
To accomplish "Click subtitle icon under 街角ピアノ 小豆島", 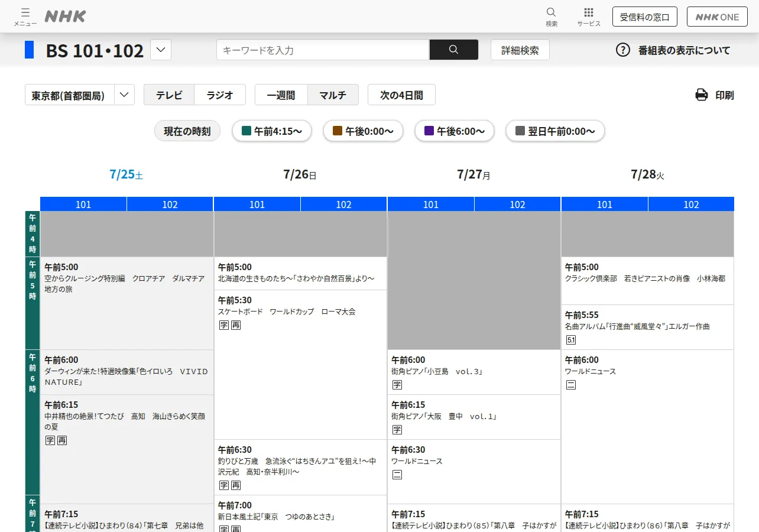I will coord(397,385).
